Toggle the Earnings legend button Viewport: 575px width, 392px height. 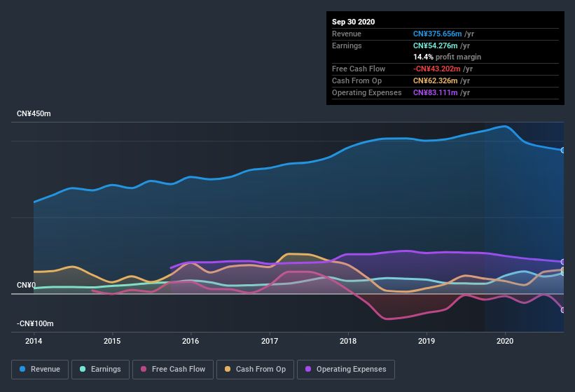(x=100, y=370)
